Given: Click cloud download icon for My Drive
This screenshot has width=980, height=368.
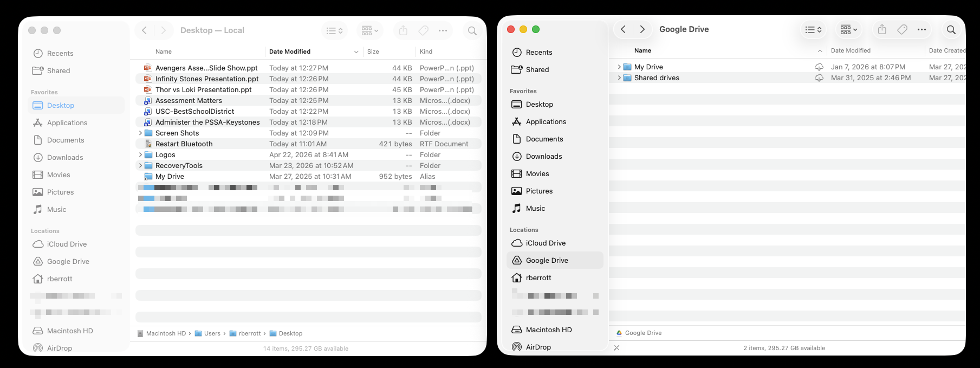Looking at the screenshot, I should 819,67.
